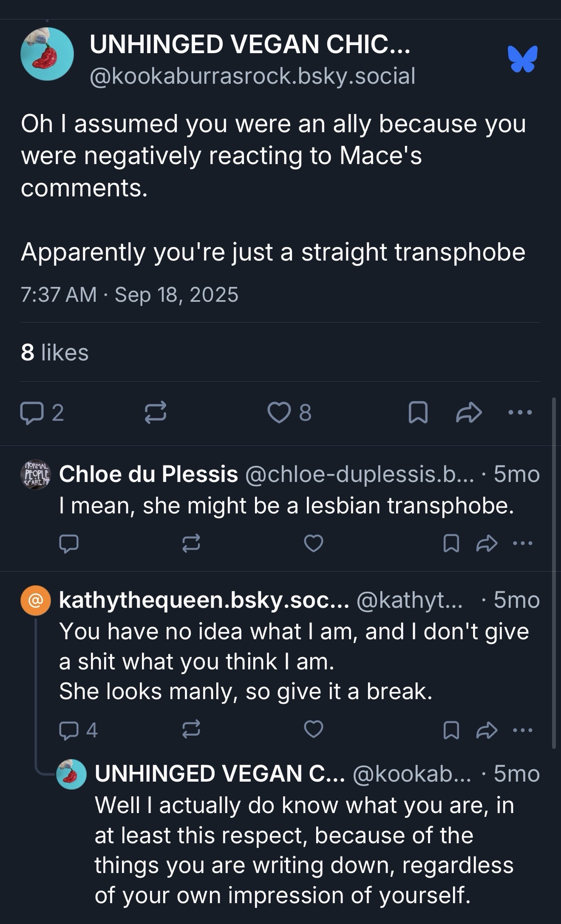Share the main post

tap(469, 413)
